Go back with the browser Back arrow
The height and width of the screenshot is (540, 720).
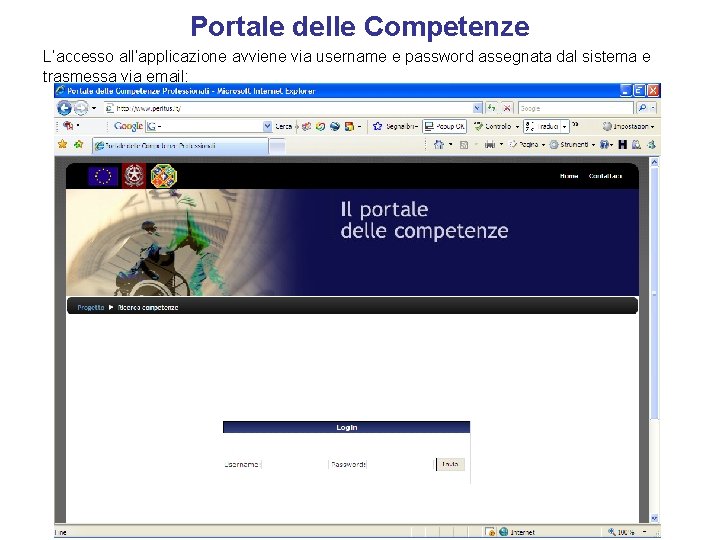pyautogui.click(x=64, y=108)
